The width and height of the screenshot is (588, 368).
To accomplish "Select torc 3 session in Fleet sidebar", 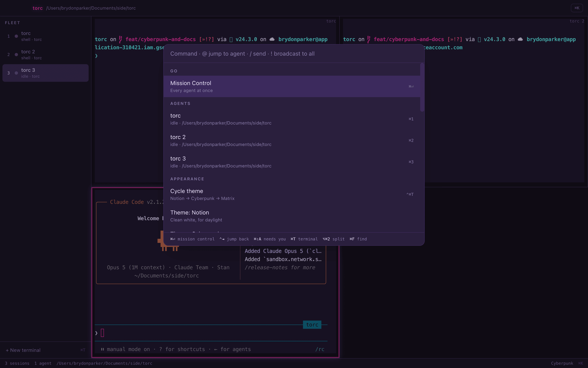I will [46, 73].
